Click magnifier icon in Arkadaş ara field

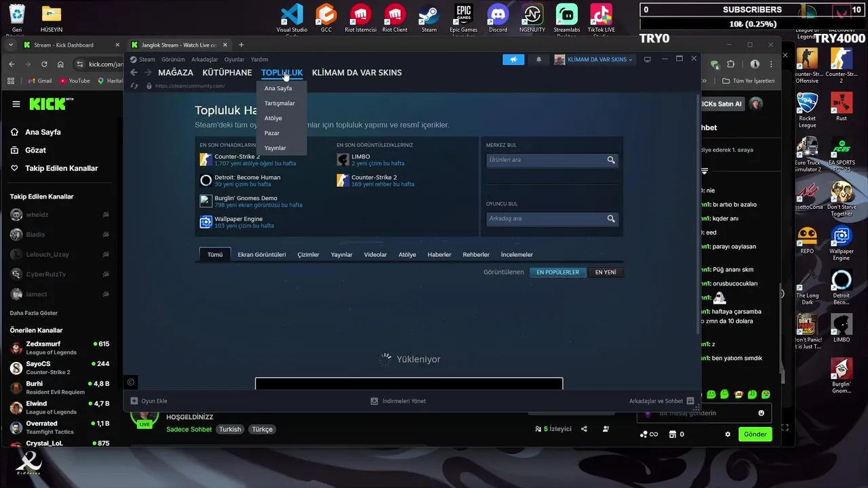[611, 219]
